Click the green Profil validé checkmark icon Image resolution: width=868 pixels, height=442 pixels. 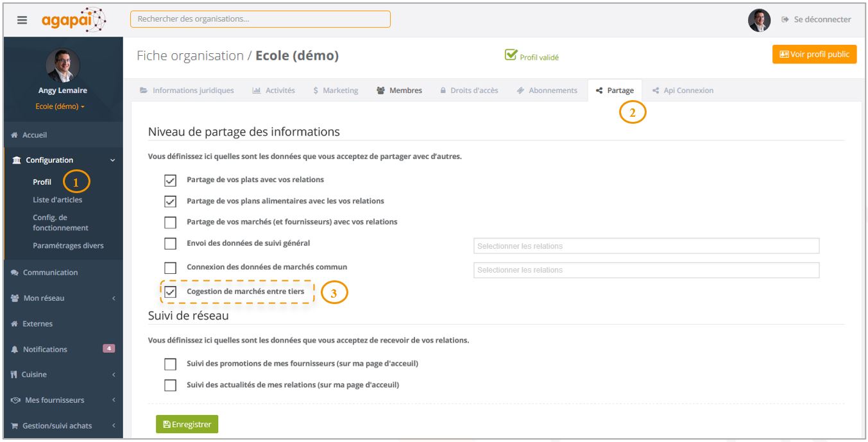point(511,55)
